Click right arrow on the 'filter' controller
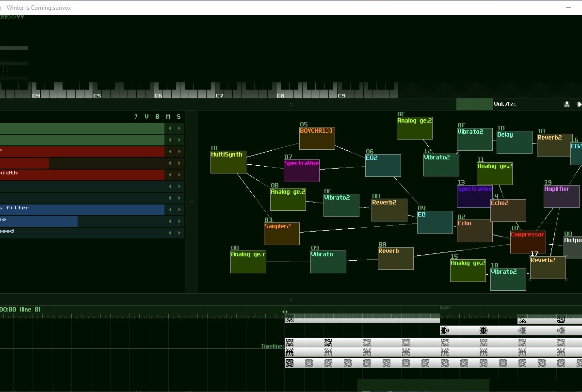The image size is (582, 392). point(179,210)
